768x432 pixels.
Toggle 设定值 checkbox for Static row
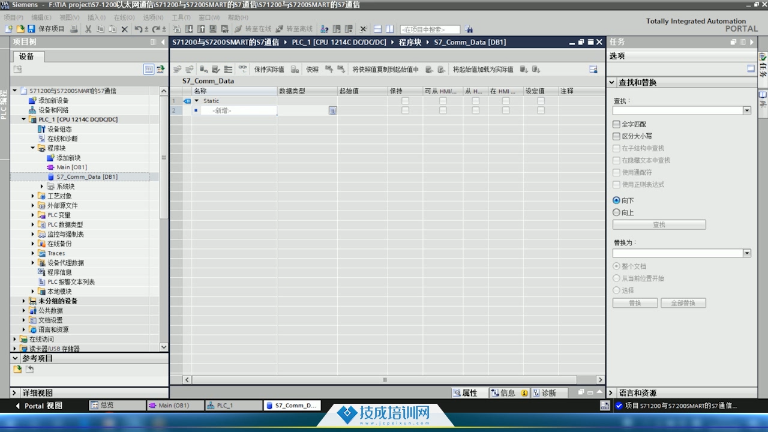pyautogui.click(x=541, y=101)
